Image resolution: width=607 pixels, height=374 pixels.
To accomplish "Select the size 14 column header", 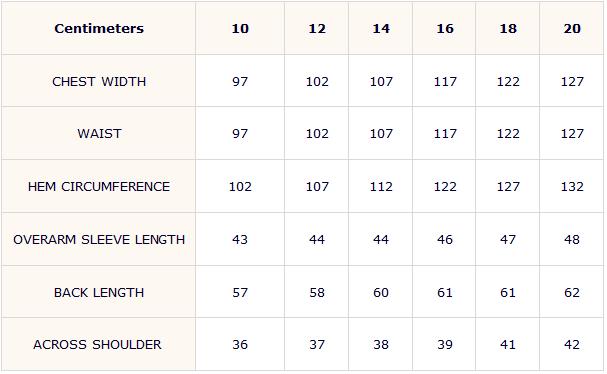I will (381, 28).
